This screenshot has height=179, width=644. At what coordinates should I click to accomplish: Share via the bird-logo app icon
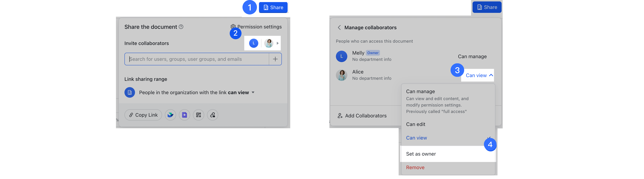tap(170, 115)
